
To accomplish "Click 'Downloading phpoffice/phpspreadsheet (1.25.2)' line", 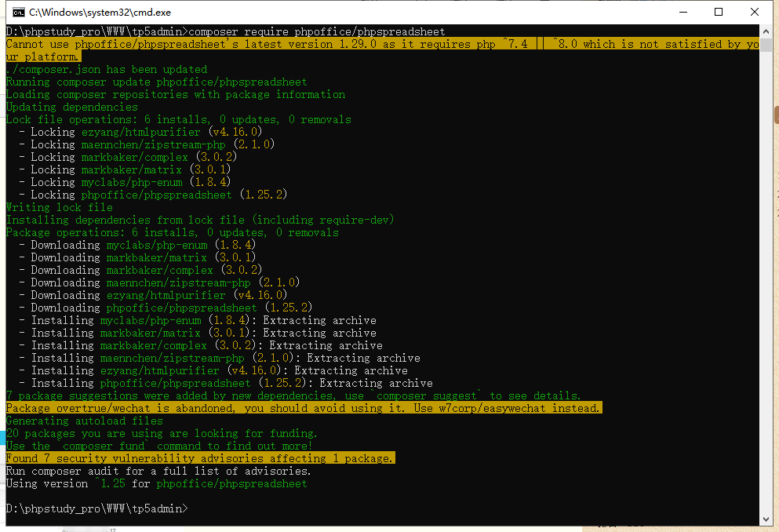I will (x=166, y=308).
